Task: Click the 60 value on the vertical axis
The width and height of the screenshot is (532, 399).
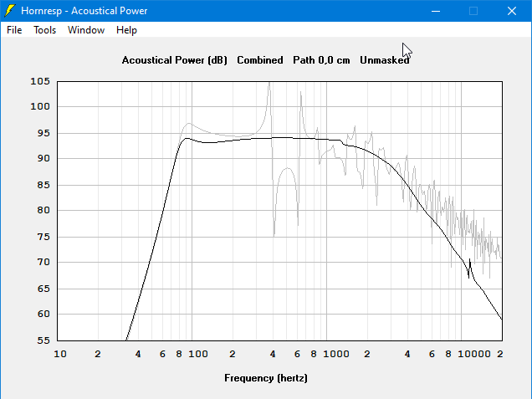Action: point(43,314)
